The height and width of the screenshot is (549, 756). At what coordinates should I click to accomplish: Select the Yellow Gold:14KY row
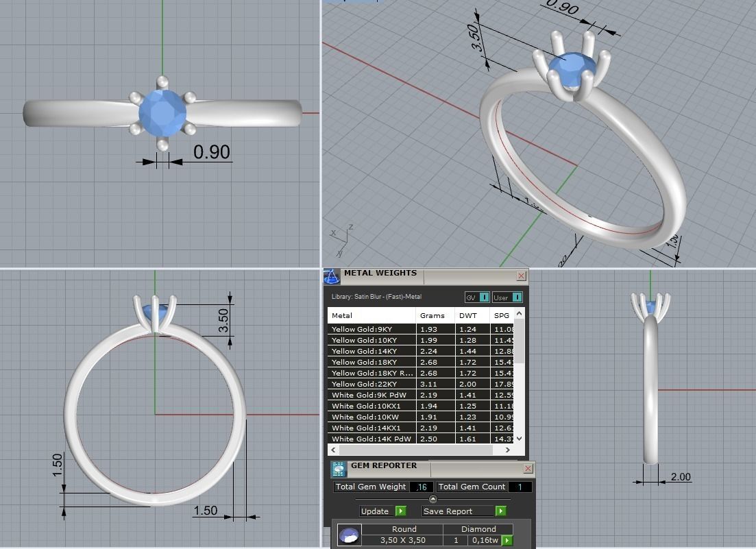421,352
